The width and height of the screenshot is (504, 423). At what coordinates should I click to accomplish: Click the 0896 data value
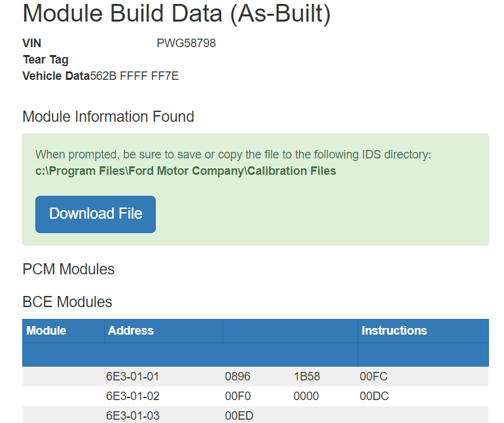238,377
